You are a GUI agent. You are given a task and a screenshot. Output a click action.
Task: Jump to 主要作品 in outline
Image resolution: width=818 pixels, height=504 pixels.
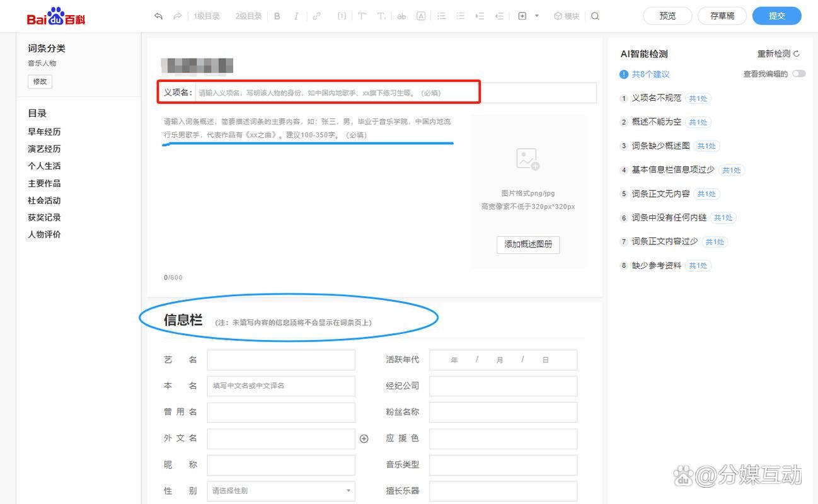[x=44, y=183]
